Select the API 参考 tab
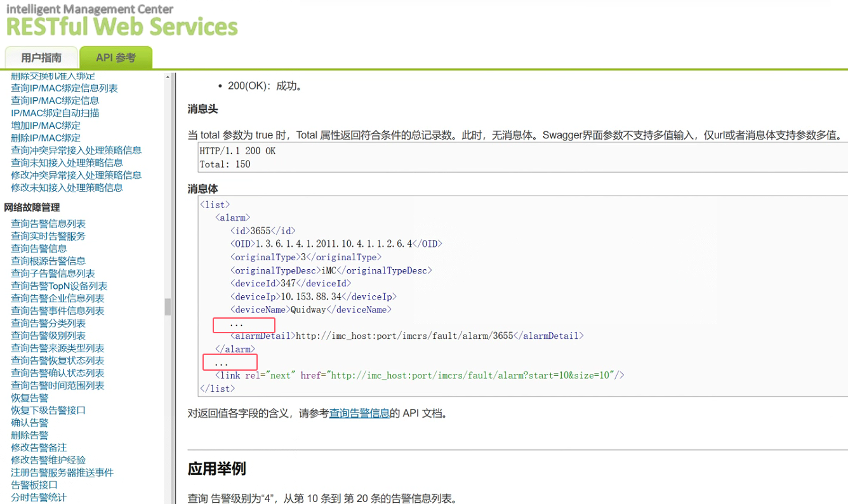Image resolution: width=848 pixels, height=504 pixels. [x=116, y=58]
